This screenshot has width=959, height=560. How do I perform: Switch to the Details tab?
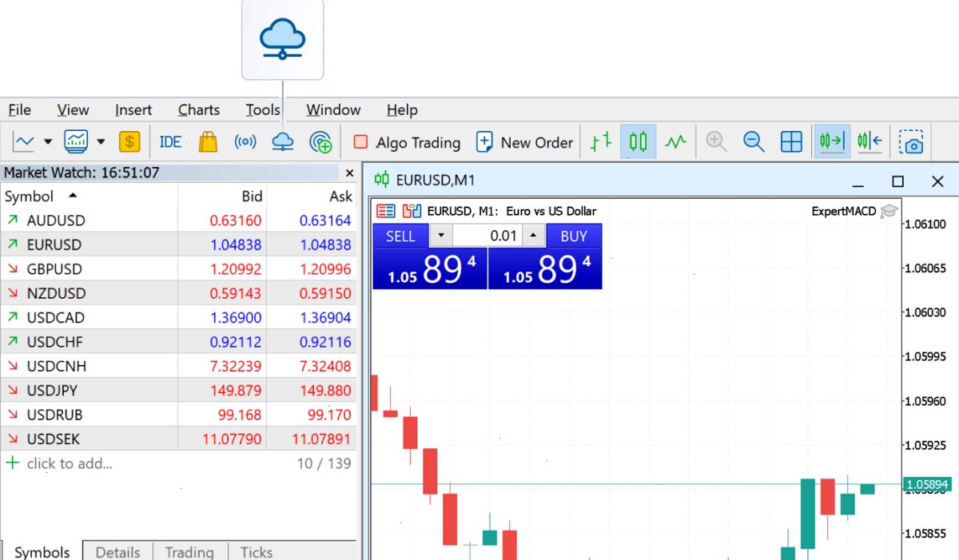coord(117,551)
